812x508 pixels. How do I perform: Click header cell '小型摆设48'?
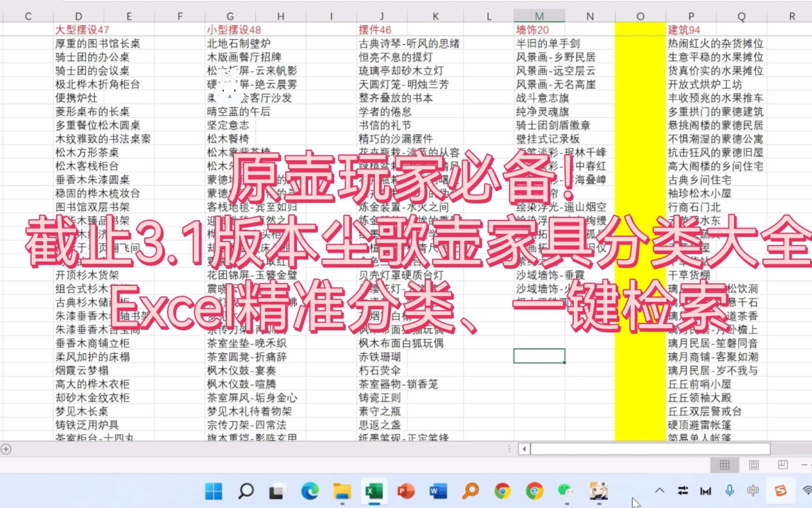point(234,30)
